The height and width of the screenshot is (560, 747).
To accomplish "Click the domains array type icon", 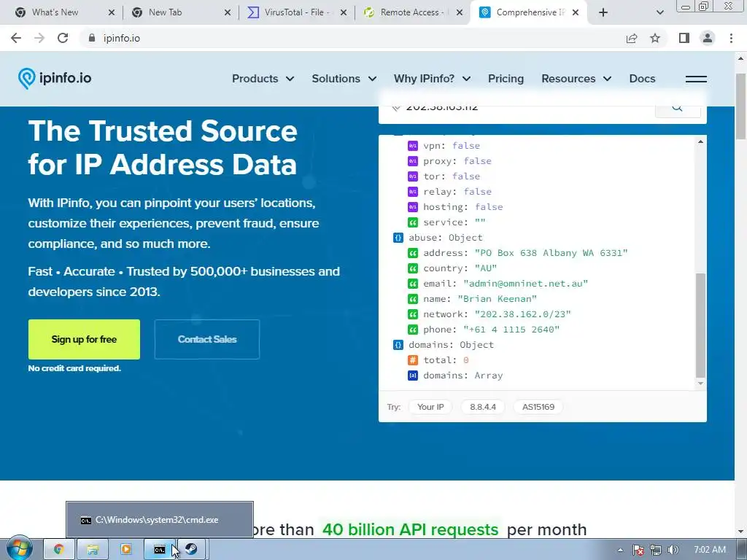I will coord(413,376).
